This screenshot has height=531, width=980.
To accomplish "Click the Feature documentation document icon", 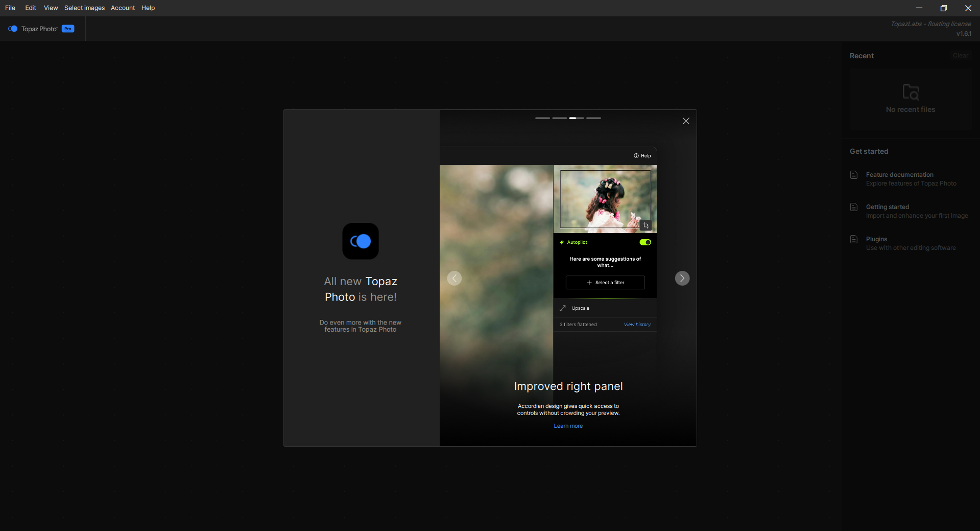I will click(854, 175).
